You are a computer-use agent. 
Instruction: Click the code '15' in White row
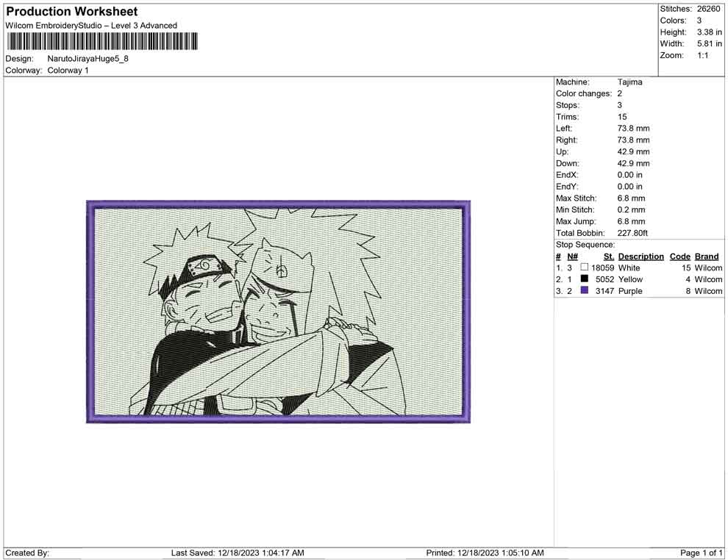tap(686, 268)
